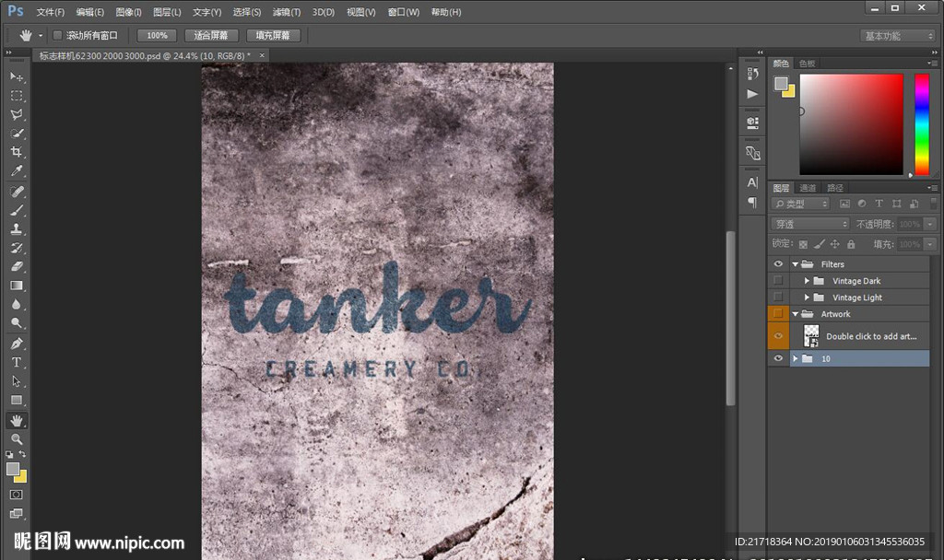Hide the 'Double click to add art' layer
Viewport: 944px width, 560px height.
tap(778, 335)
